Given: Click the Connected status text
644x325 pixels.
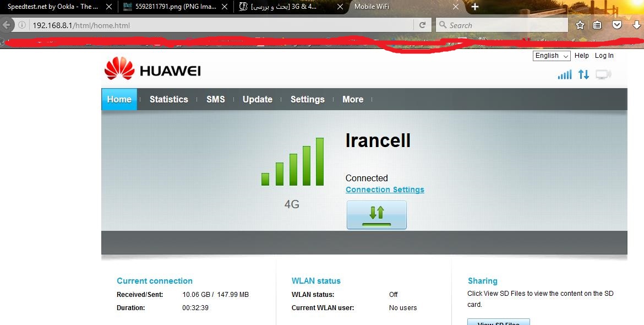Looking at the screenshot, I should [x=367, y=178].
